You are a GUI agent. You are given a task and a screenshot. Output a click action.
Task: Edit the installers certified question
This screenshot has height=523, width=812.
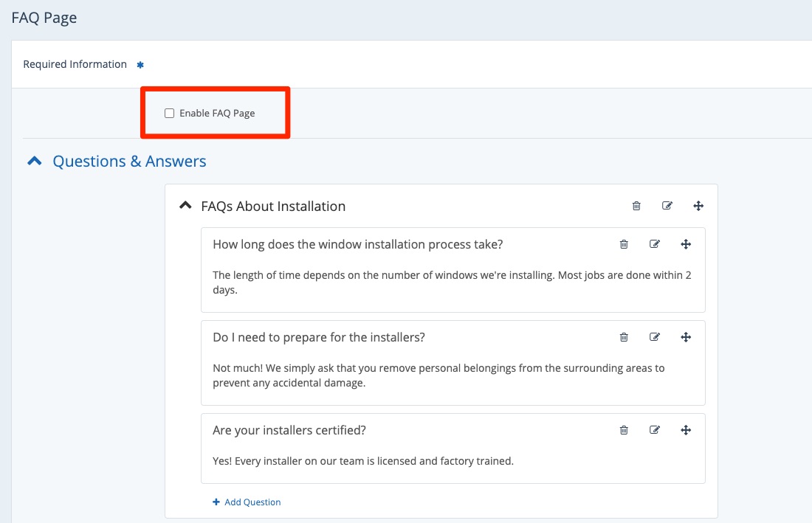click(x=655, y=430)
